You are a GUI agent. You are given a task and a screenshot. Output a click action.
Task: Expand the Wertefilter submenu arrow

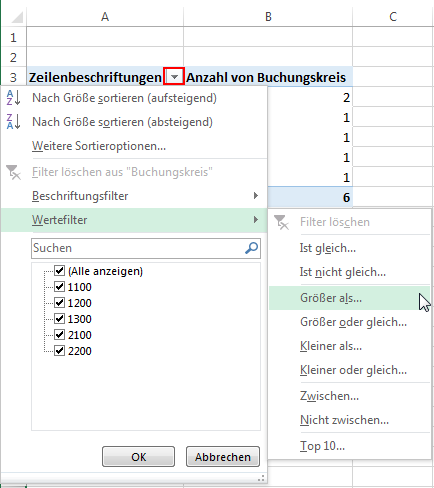[256, 220]
